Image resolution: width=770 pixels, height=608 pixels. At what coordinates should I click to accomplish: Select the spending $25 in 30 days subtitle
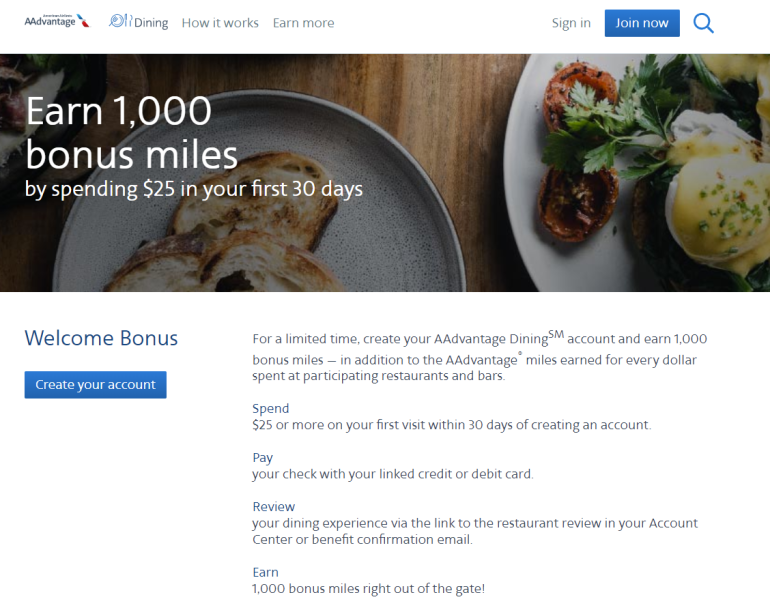coord(193,189)
